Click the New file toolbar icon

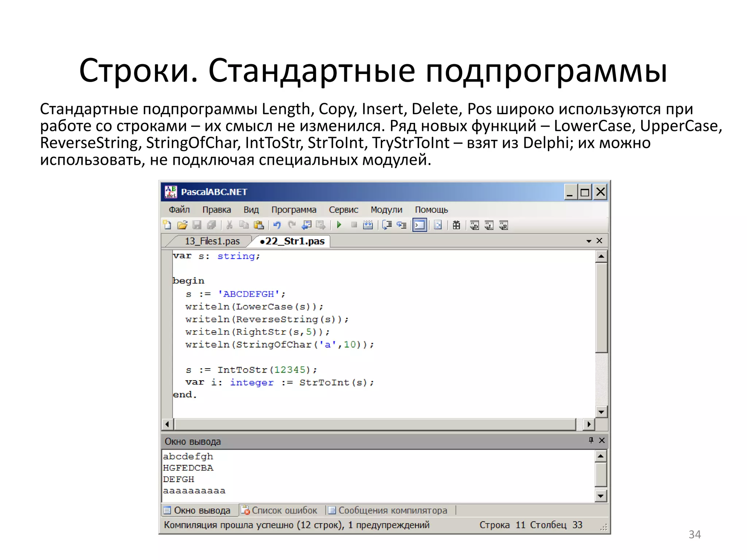(x=167, y=225)
